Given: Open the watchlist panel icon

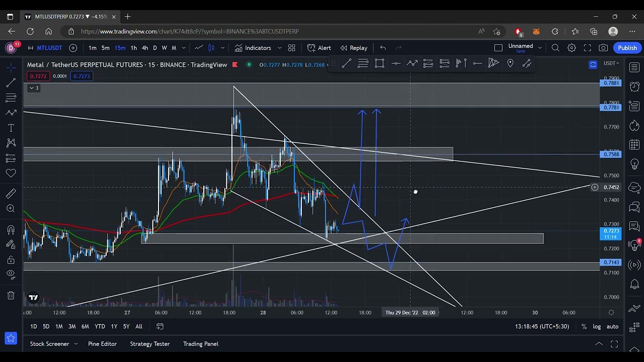Looking at the screenshot, I should tap(634, 67).
